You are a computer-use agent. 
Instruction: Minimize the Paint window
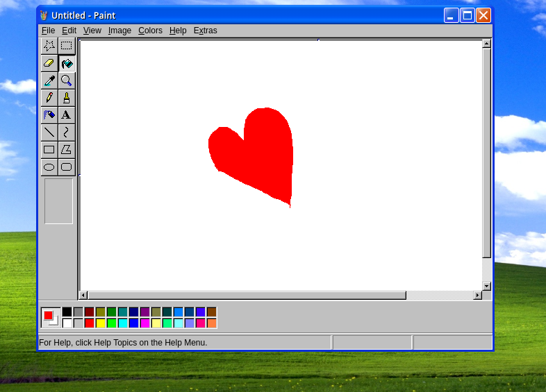tap(451, 15)
